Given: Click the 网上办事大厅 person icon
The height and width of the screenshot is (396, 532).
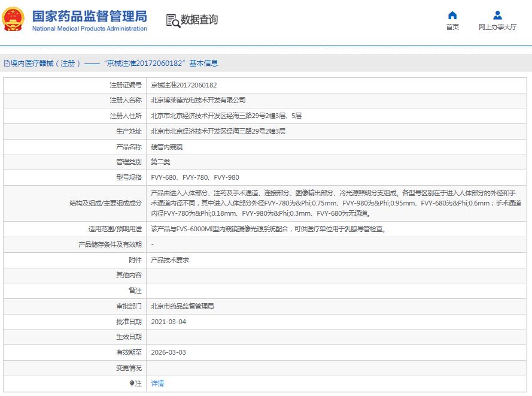Looking at the screenshot, I should pos(497,16).
